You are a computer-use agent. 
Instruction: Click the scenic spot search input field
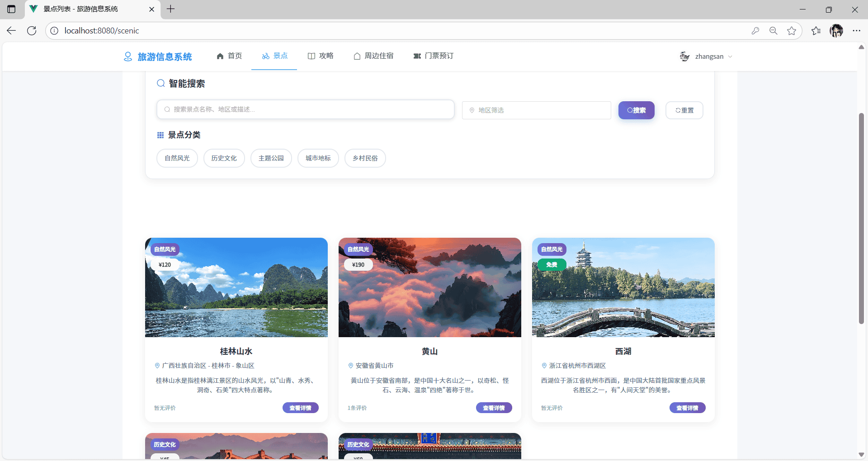[x=306, y=109]
